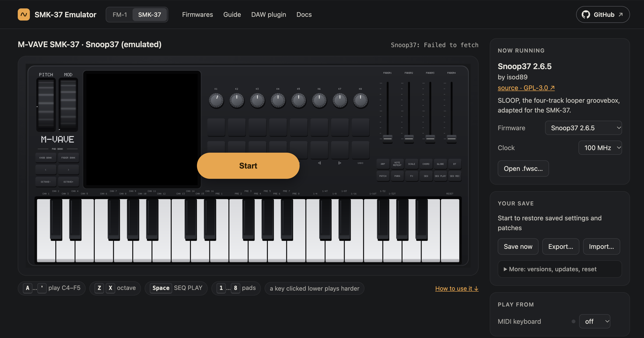Click the pad bank right chevron button
Screen dimensions: 644x338
(69, 170)
